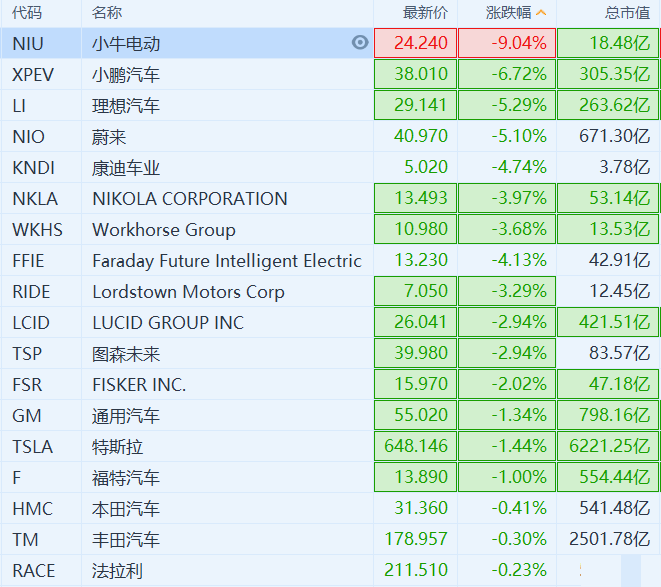Viewport: 661px width, 587px height.
Task: Click LI 理想汽车 stock name
Action: (x=125, y=106)
